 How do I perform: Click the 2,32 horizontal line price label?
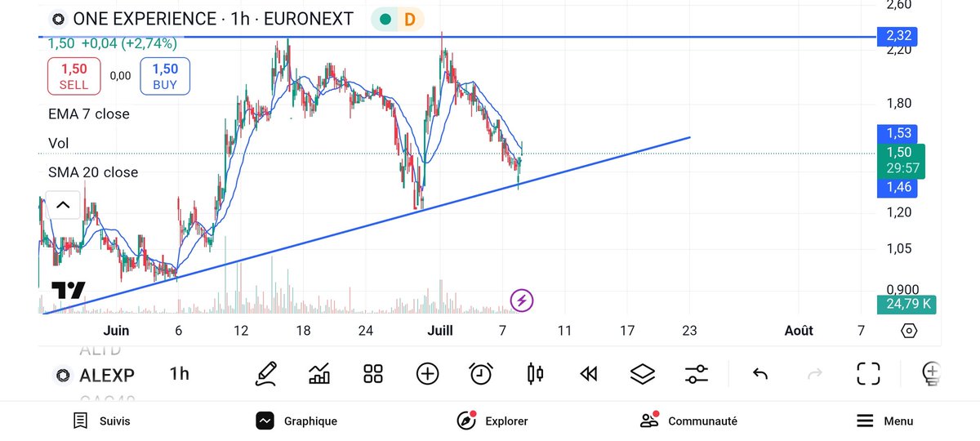(x=898, y=35)
